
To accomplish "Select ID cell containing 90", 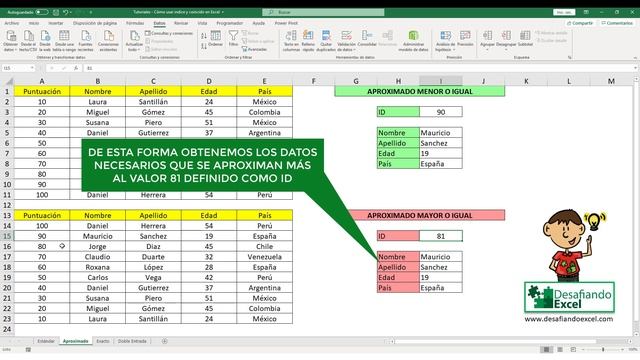I will (441, 112).
